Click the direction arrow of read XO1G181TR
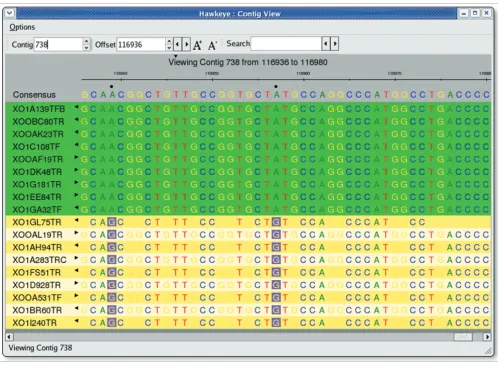Viewport: 498px width, 365px height. [x=76, y=182]
